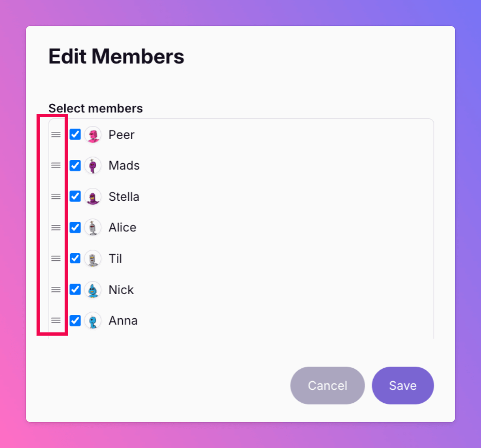The height and width of the screenshot is (448, 481).
Task: Click the Alice name label
Action: (122, 227)
